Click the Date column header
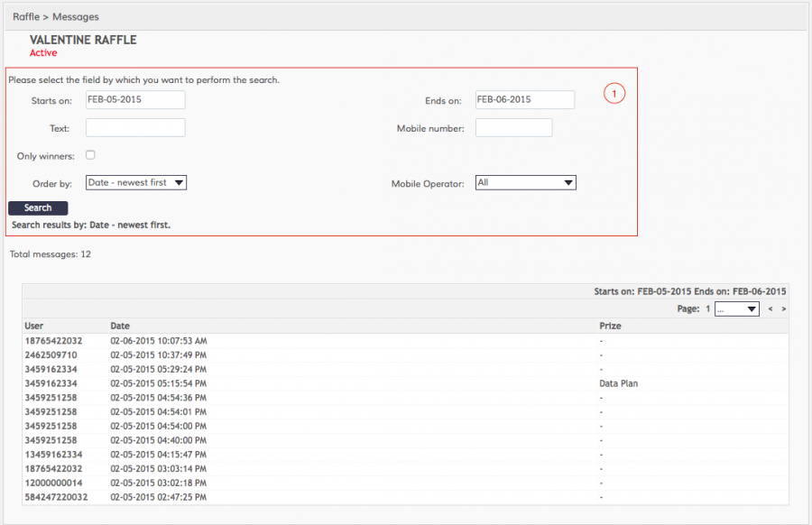Viewport: 812px width, 525px height. 120,326
